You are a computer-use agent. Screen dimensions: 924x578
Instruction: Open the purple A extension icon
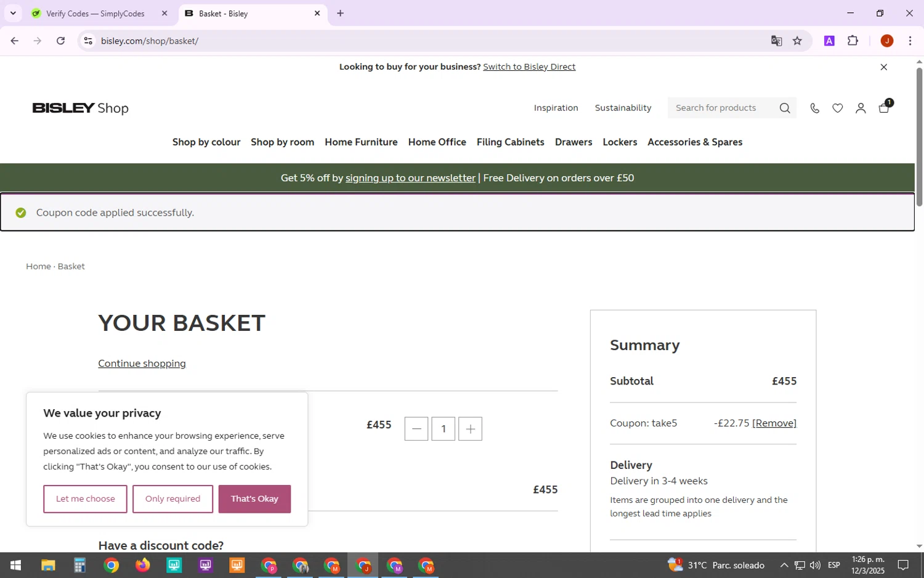pyautogui.click(x=829, y=41)
